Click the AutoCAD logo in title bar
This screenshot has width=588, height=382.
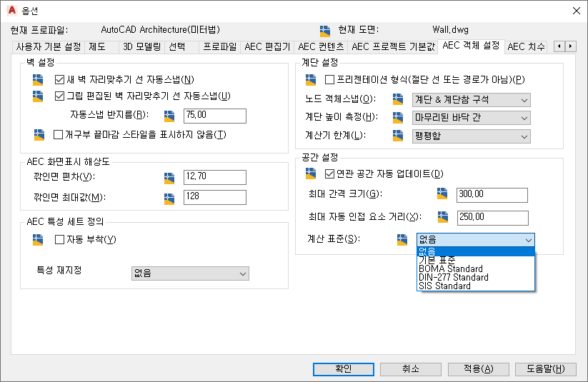coord(12,10)
